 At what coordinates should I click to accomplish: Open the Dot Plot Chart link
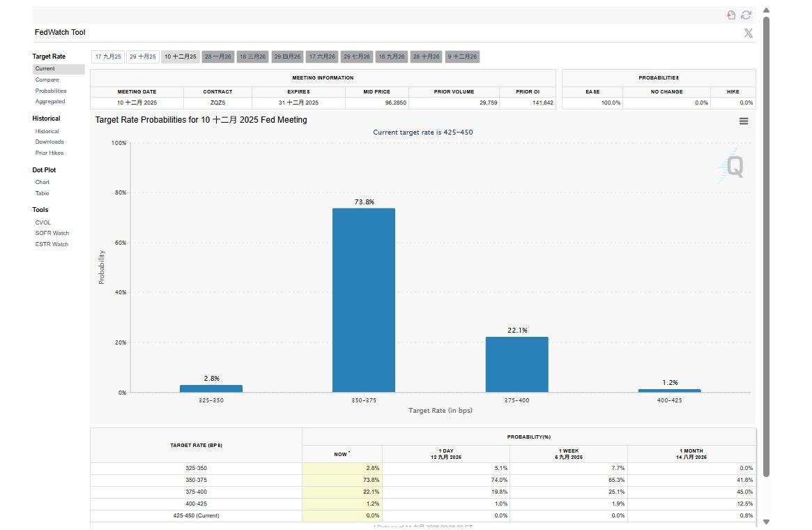tap(43, 182)
